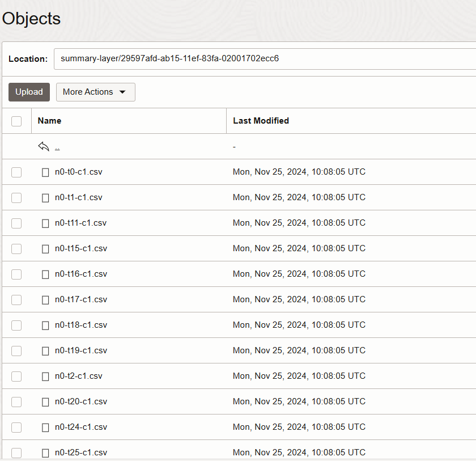Sort objects by the Name column
Image resolution: width=476 pixels, height=461 pixels.
(49, 121)
